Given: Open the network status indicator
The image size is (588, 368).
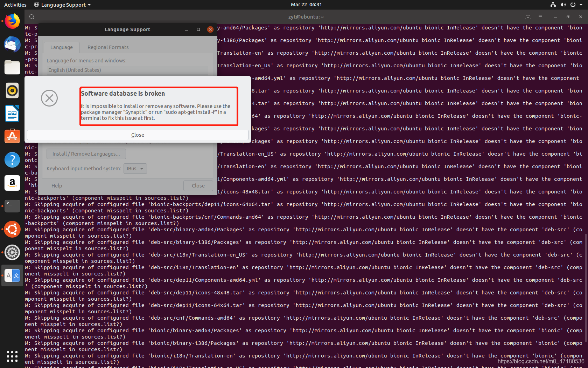Looking at the screenshot, I should (x=553, y=5).
